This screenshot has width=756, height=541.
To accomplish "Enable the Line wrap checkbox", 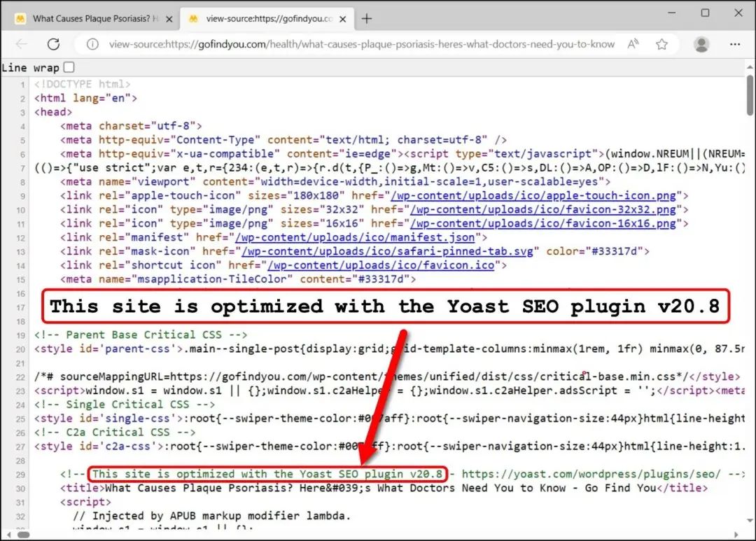I will coord(69,67).
